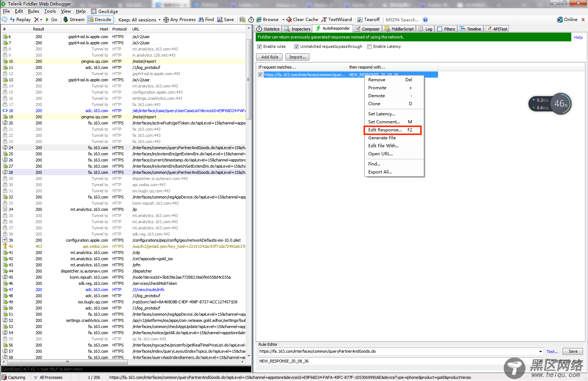The height and width of the screenshot is (381, 588).
Task: Close the toolbar with red X
Action: tap(583, 20)
